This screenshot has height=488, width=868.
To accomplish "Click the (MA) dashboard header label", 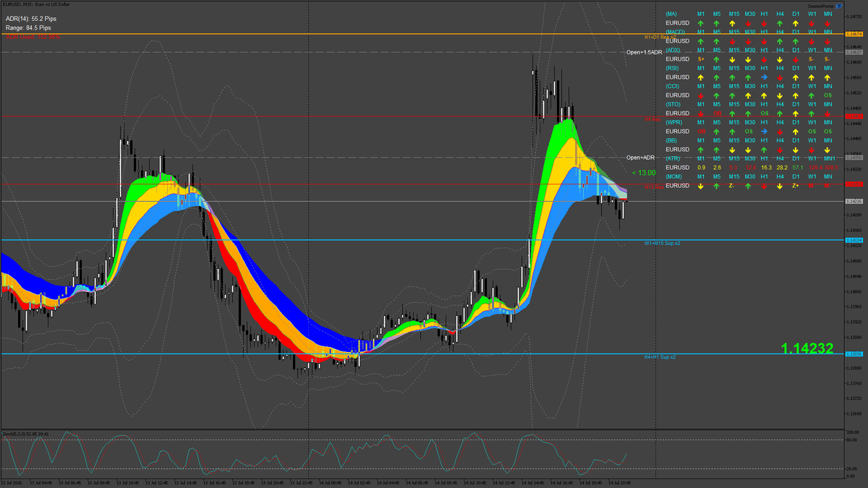I will pyautogui.click(x=671, y=14).
